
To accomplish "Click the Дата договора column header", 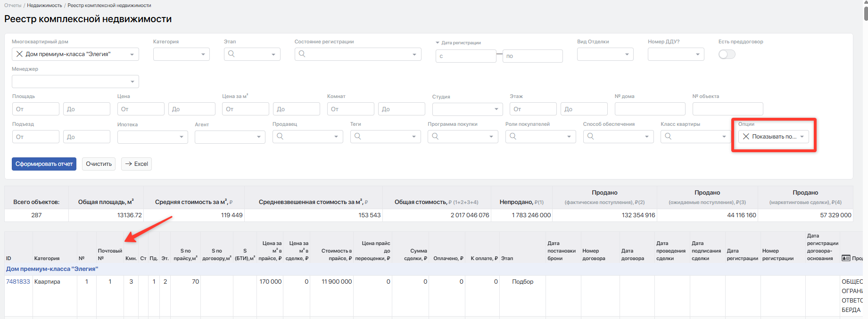I will [x=632, y=254].
